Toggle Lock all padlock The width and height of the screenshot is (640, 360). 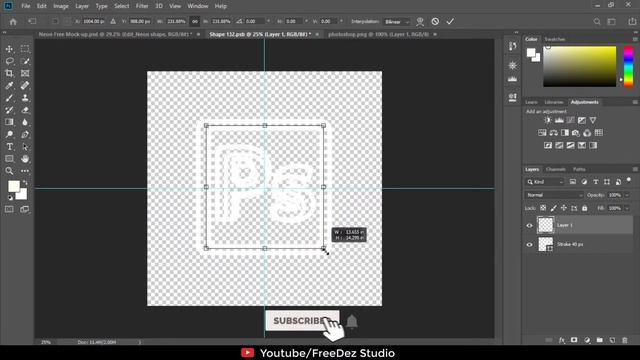pyautogui.click(x=584, y=208)
